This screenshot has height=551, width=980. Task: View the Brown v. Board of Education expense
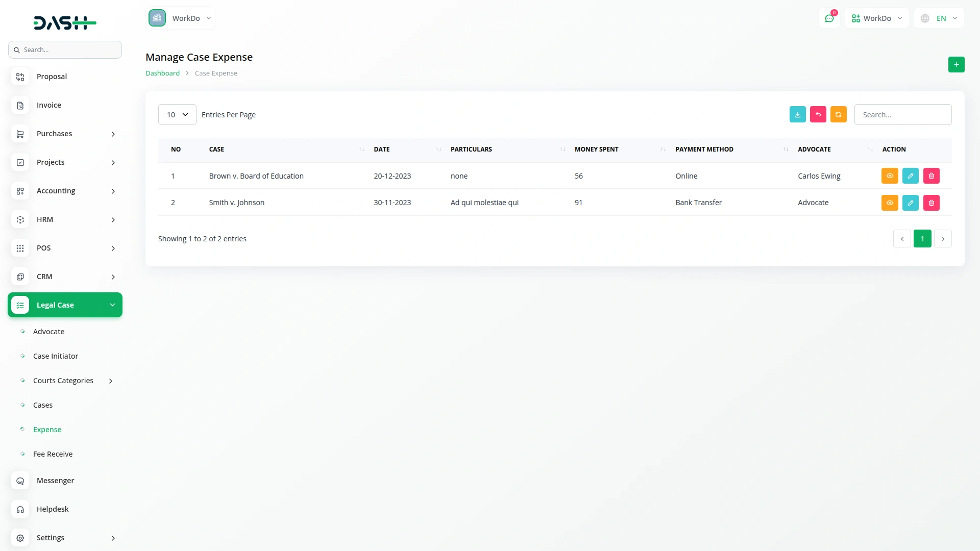coord(889,176)
